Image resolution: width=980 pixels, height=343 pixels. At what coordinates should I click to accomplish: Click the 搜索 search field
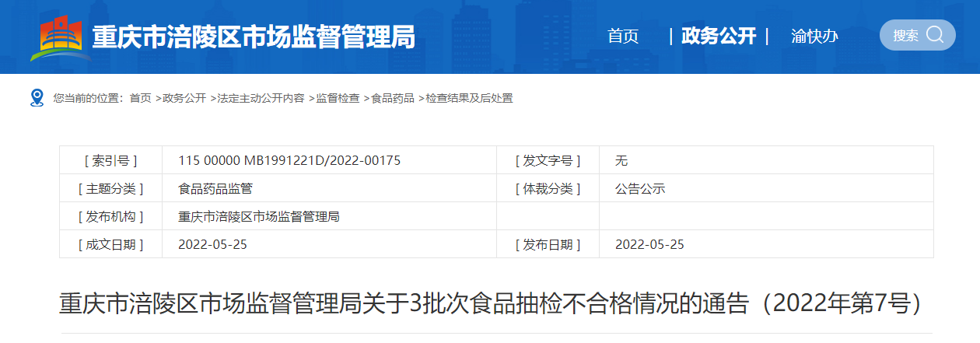coord(918,35)
